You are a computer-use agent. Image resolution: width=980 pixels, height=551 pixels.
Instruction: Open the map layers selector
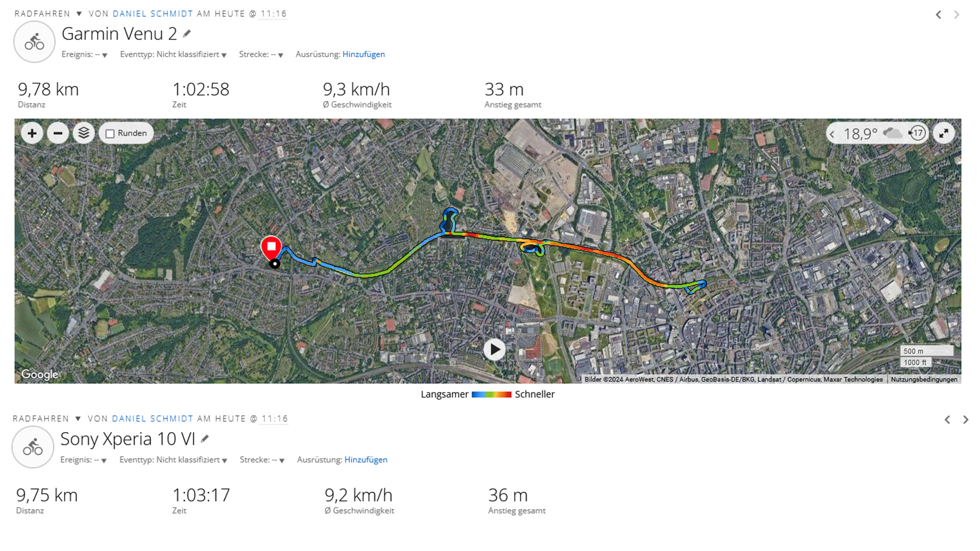pyautogui.click(x=84, y=134)
